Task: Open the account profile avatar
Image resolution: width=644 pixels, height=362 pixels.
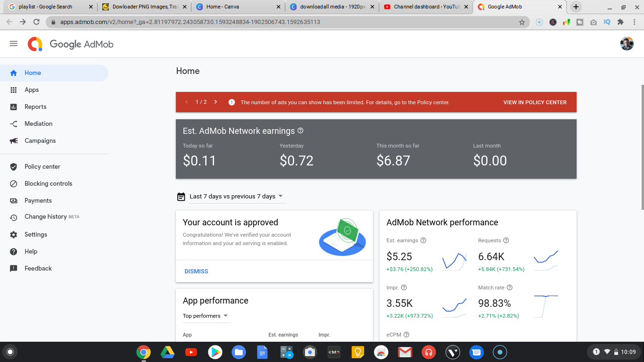Action: coord(627,44)
